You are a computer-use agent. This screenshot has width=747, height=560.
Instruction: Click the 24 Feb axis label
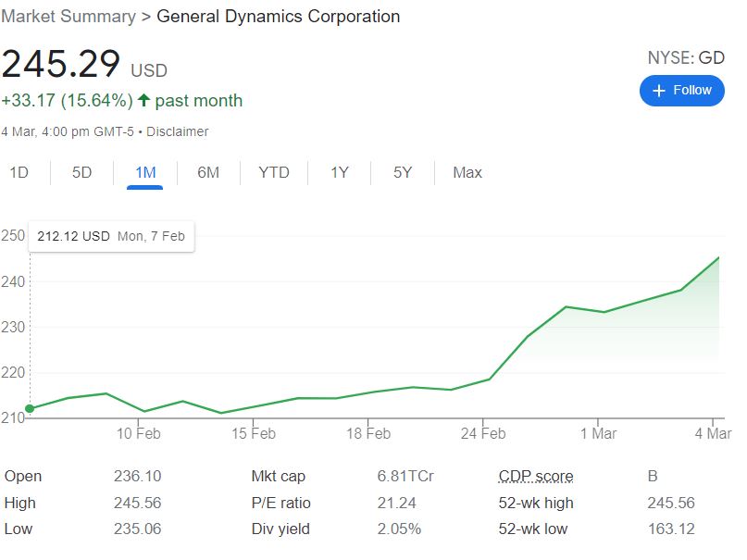point(483,434)
